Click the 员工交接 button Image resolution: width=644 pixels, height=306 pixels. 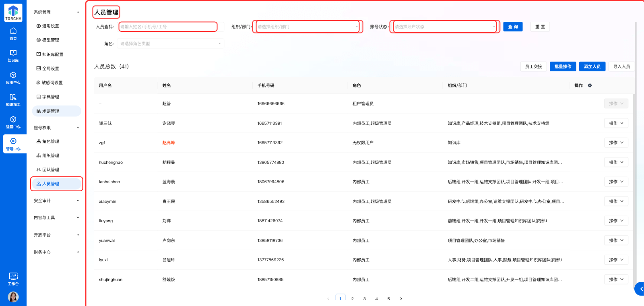[533, 66]
